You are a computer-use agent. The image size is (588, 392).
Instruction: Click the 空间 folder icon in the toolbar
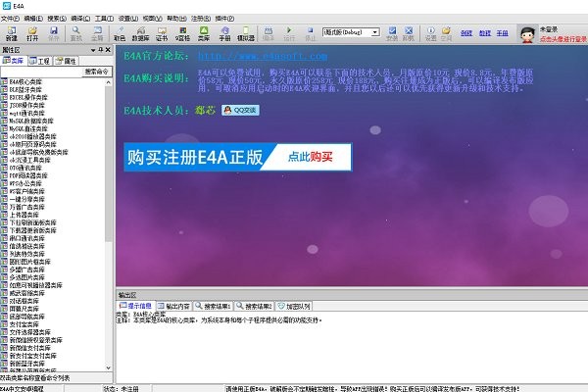(446, 33)
